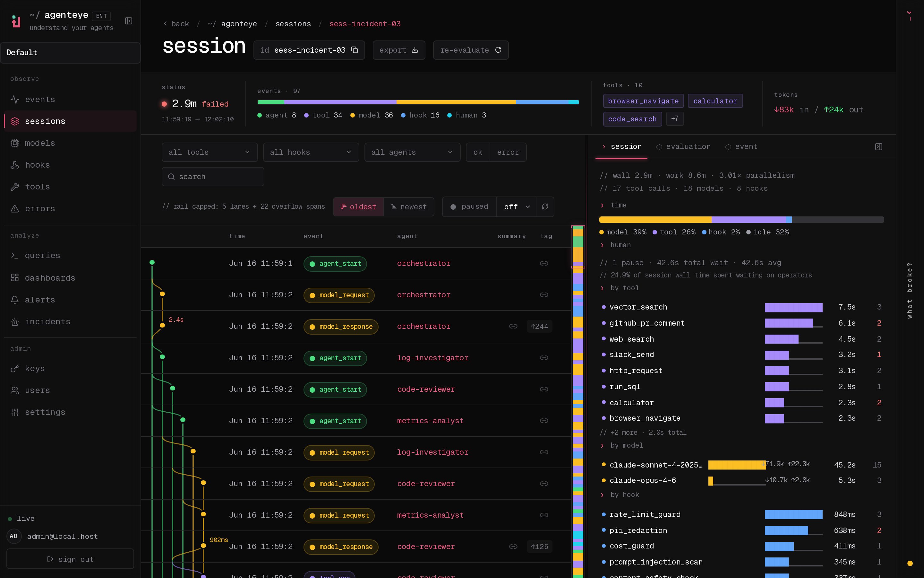Go to hooks section

(70, 165)
